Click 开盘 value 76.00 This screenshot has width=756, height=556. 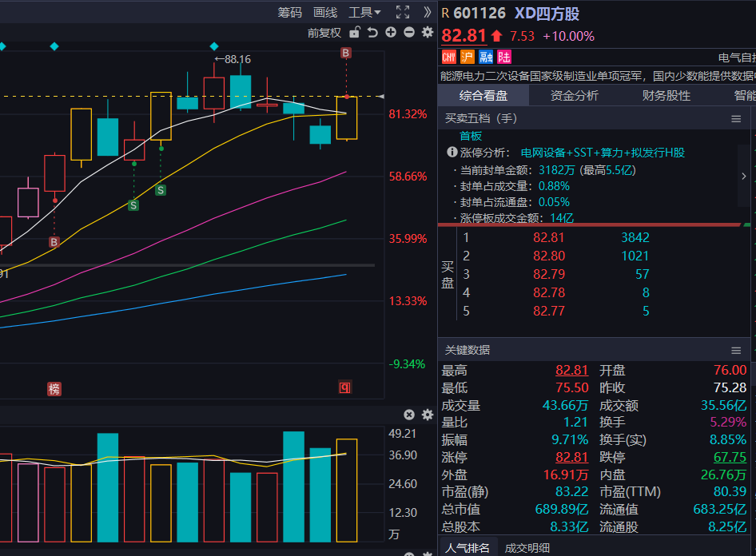[730, 370]
